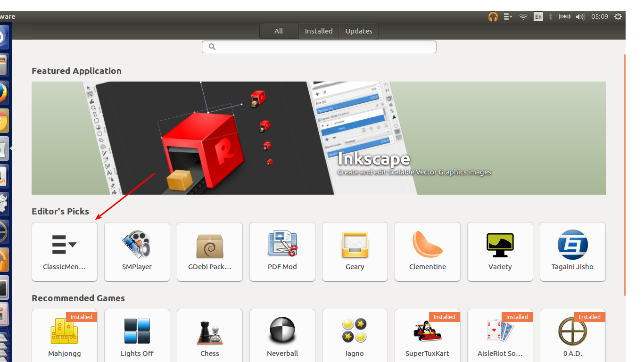Switch to the All tab
Image resolution: width=644 pixels, height=362 pixels.
[279, 31]
